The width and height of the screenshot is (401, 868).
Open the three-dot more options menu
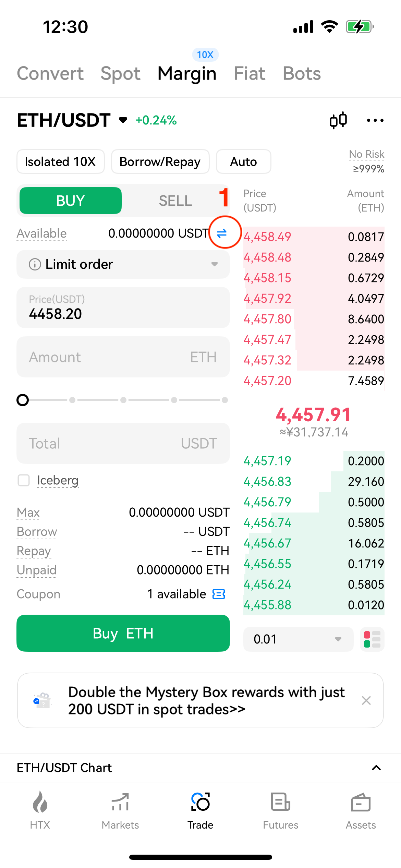point(375,120)
